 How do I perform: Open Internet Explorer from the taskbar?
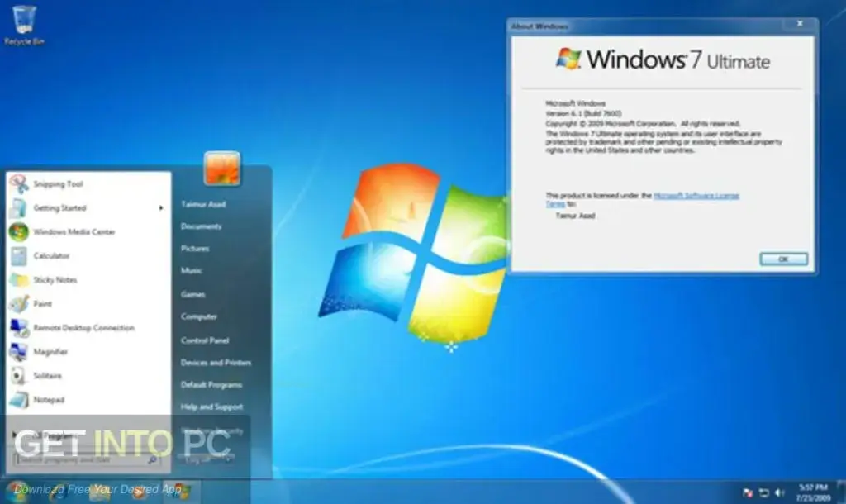click(x=54, y=496)
